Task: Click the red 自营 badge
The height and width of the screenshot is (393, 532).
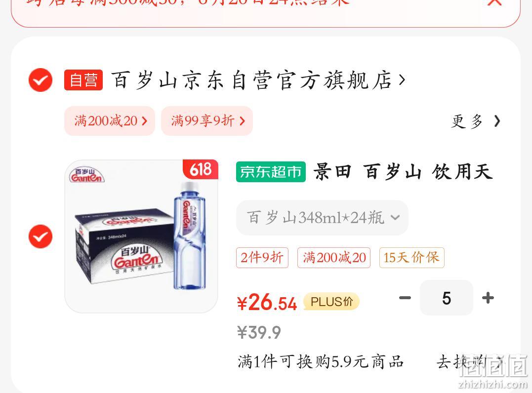Action: point(83,80)
